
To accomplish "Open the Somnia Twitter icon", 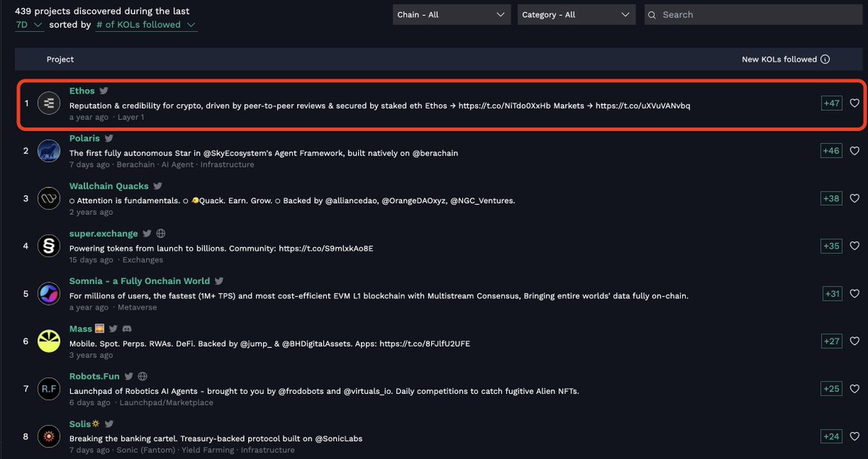I will point(218,281).
